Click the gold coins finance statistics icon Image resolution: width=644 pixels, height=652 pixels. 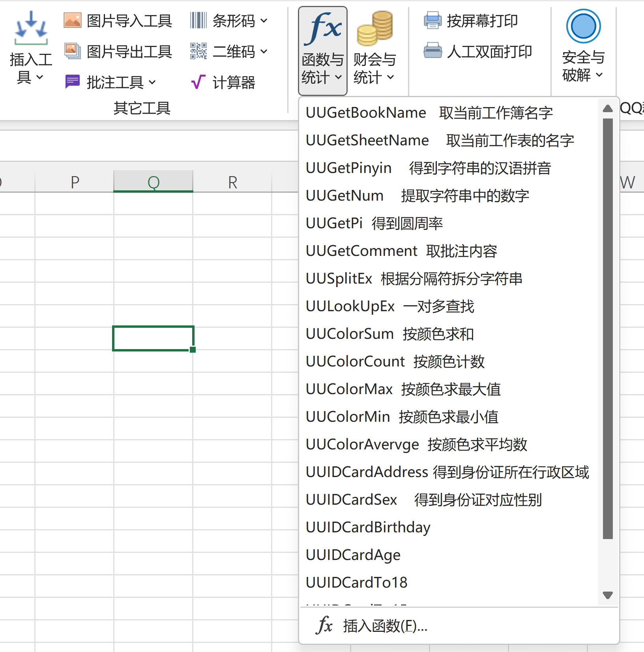point(374,28)
